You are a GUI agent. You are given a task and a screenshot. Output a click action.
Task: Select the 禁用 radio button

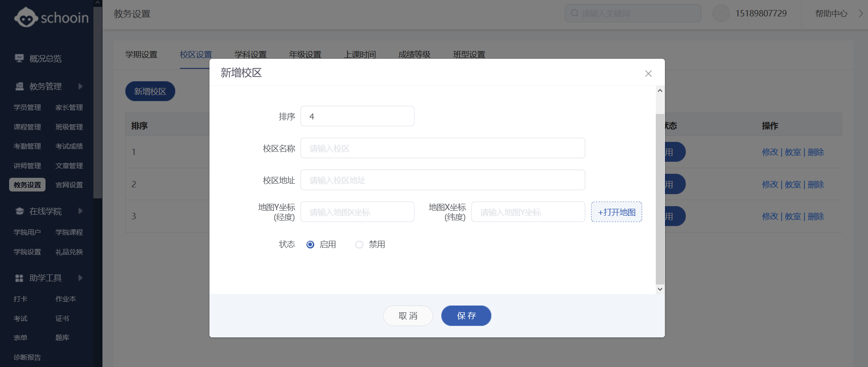click(x=359, y=244)
